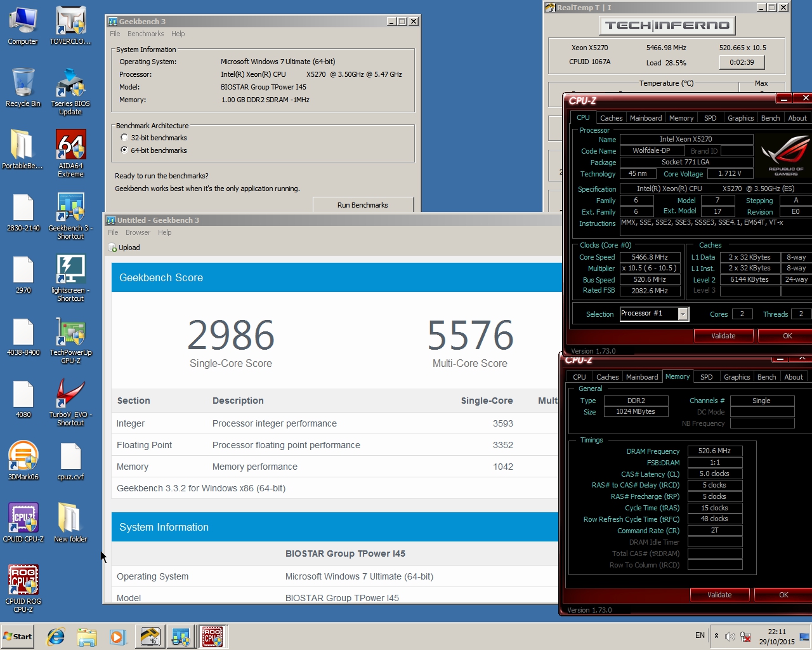The width and height of the screenshot is (812, 650).
Task: Launch CPUID ROG CPU-Z desktop icon
Action: 23,589
